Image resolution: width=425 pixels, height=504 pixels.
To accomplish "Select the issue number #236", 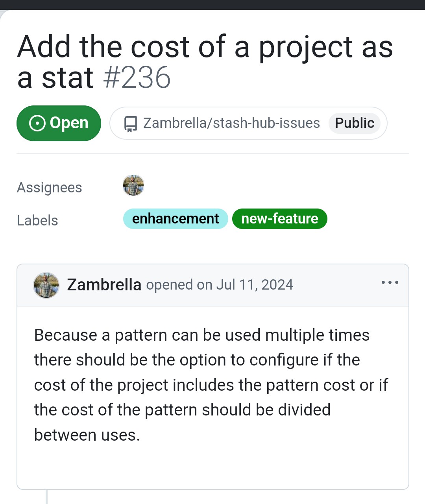I will [137, 78].
